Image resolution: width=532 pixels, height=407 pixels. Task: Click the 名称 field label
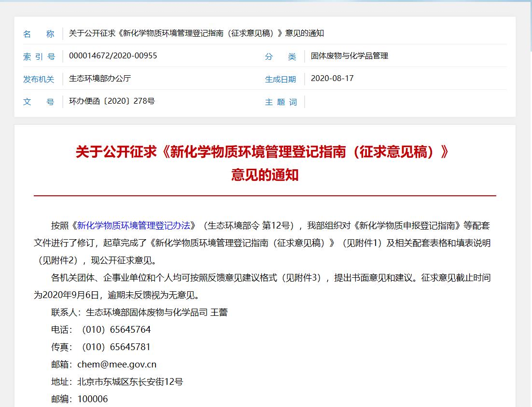(39, 33)
